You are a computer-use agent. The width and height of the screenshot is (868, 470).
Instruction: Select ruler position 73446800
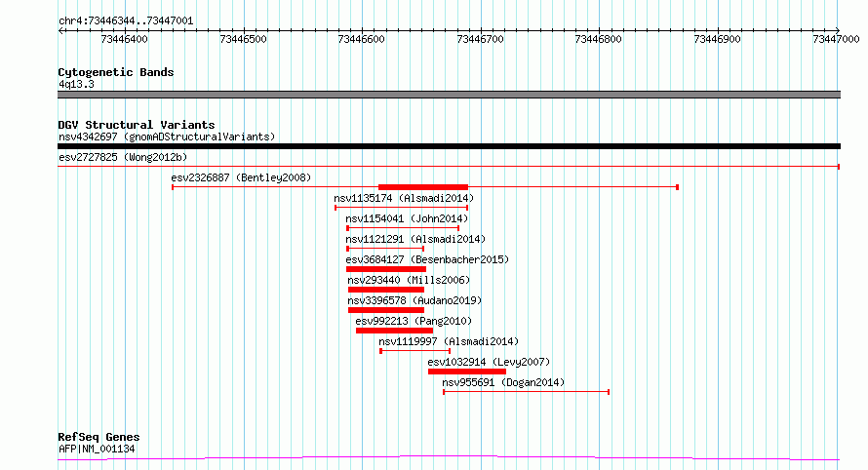(x=599, y=39)
